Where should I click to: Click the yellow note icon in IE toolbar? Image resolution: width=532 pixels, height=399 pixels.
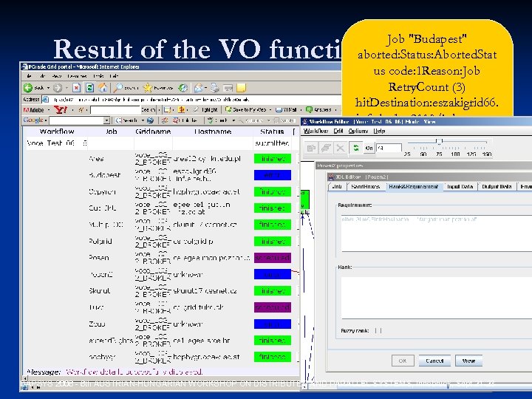point(241,88)
